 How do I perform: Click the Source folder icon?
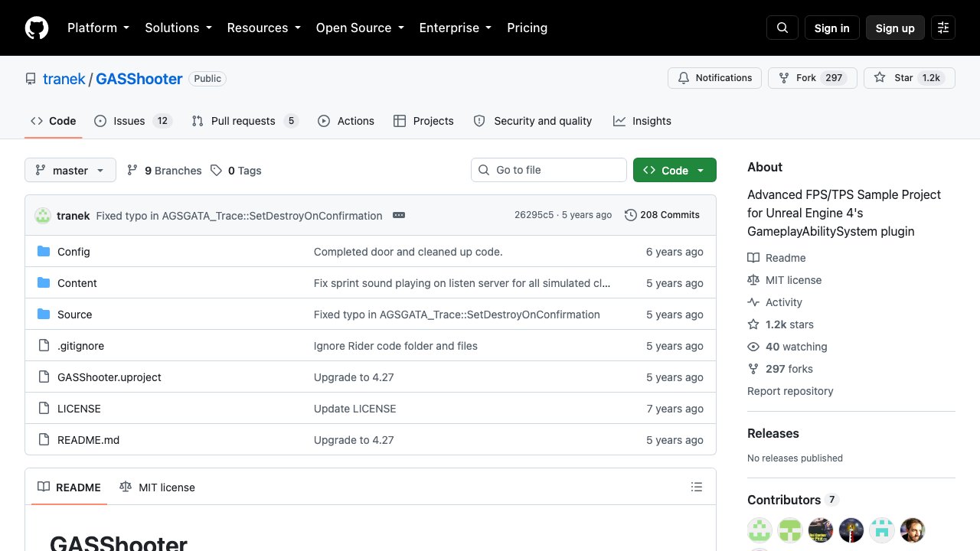[44, 315]
